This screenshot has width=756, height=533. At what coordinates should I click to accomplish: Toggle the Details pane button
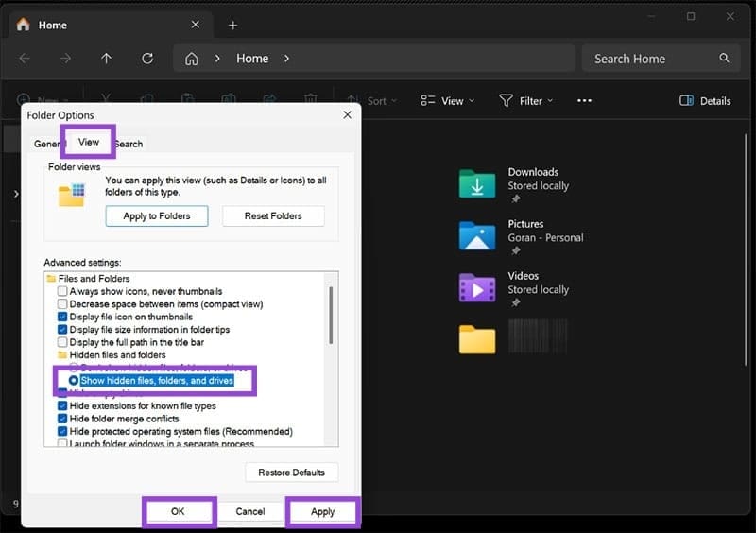coord(705,101)
